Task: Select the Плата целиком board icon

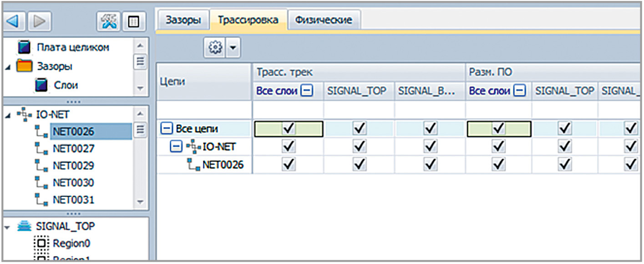Action: [x=24, y=47]
